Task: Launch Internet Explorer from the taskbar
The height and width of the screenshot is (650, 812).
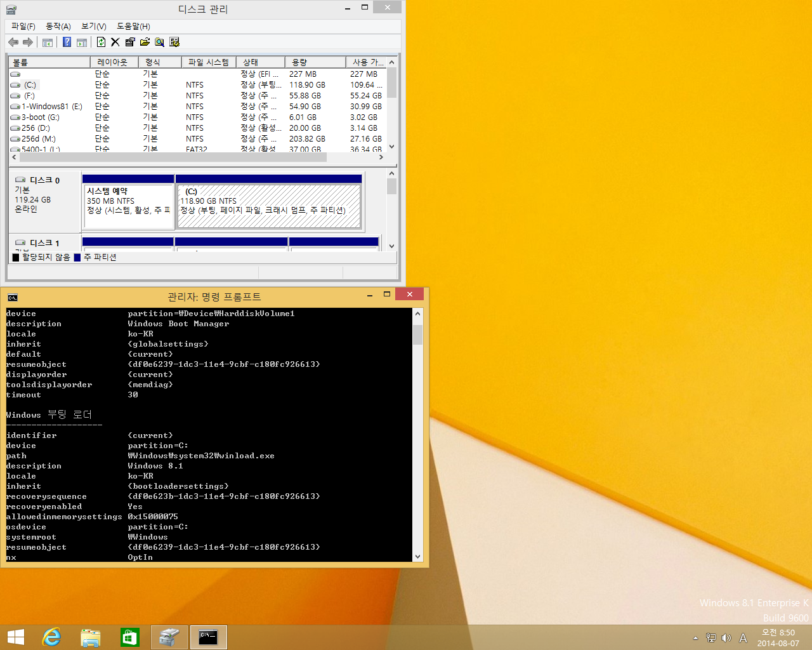Action: (51, 637)
